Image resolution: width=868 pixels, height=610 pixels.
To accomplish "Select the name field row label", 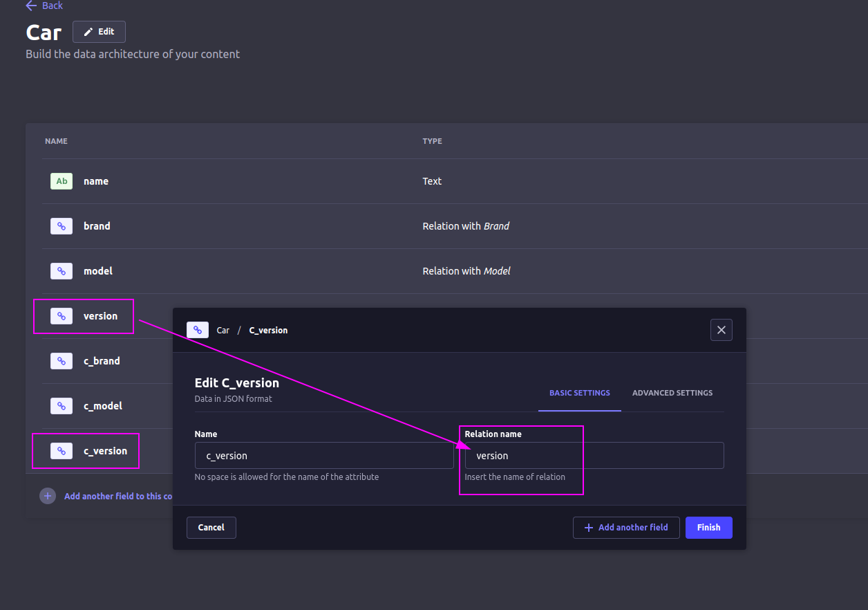I will point(96,181).
